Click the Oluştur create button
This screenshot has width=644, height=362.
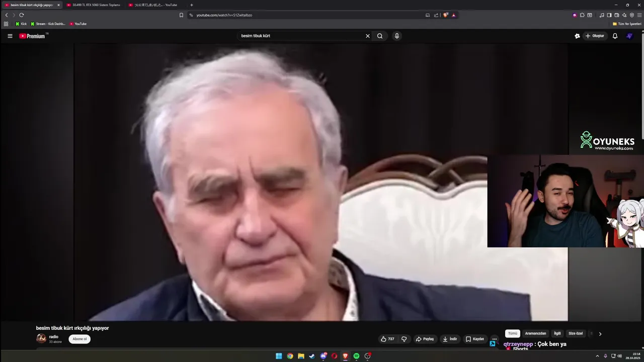tap(595, 36)
